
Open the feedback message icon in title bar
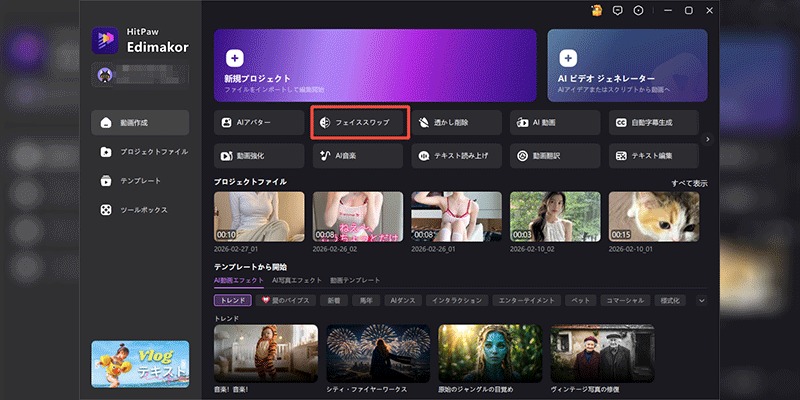click(x=617, y=11)
